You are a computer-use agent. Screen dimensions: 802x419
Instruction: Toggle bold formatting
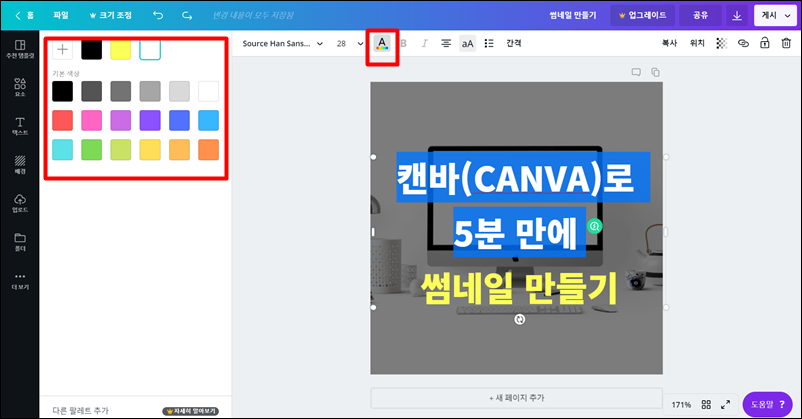pos(404,43)
